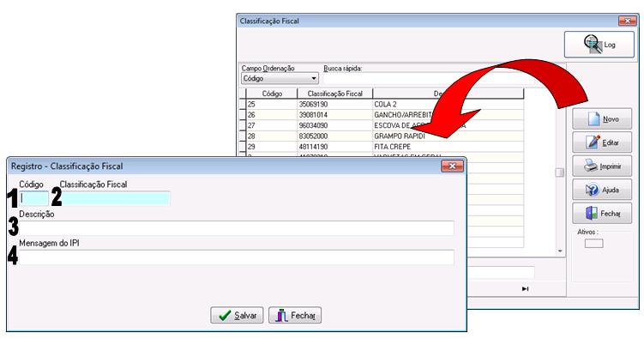The width and height of the screenshot is (644, 339).
Task: Close the Classificação Fiscal window
Action: [627, 21]
